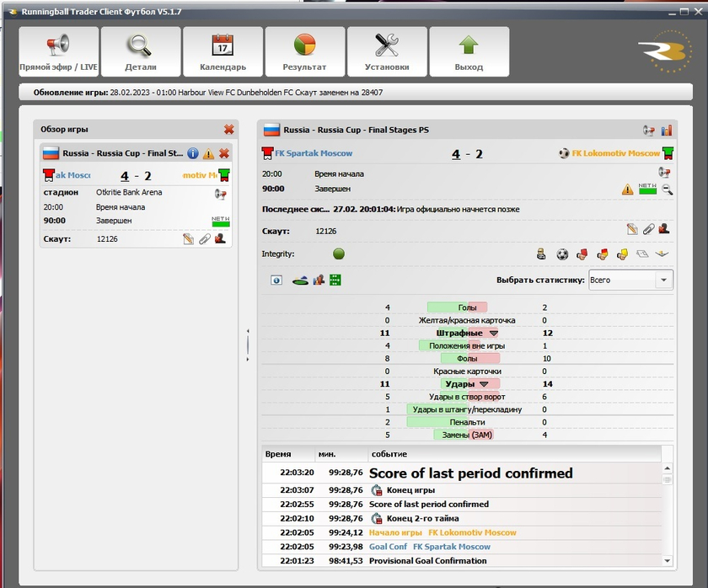Open the bar chart icon in the details header
708x588 pixels.
[x=667, y=131]
